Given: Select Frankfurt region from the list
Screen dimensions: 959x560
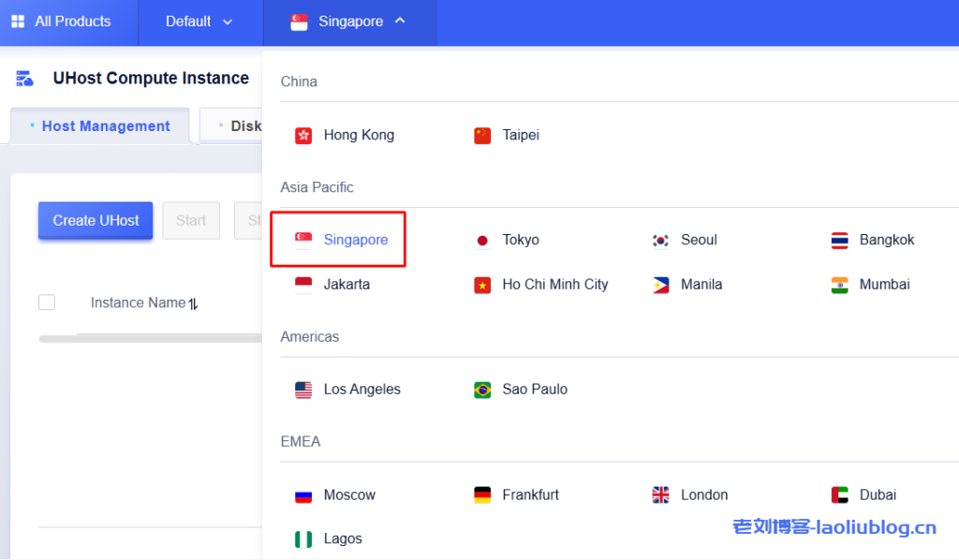Looking at the screenshot, I should (530, 495).
